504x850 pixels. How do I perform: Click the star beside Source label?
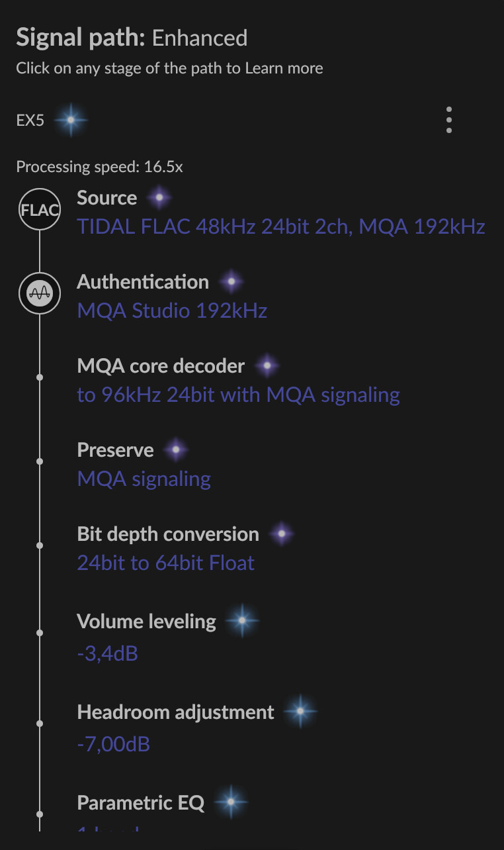tap(159, 197)
